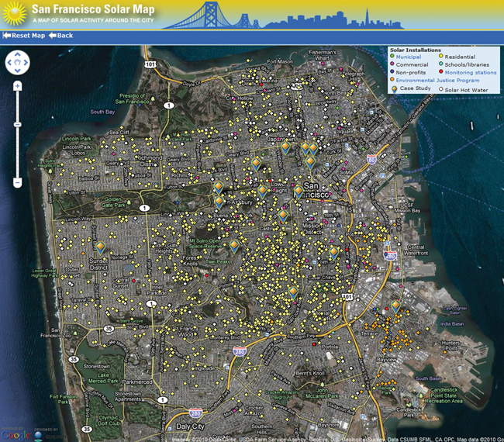Image resolution: width=504 pixels, height=442 pixels.
Task: Open the case study pin below Japantown label
Action: (285, 147)
